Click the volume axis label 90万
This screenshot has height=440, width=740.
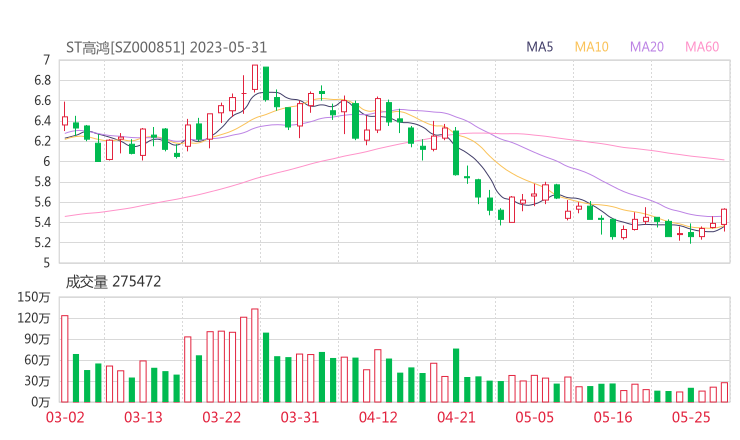pyautogui.click(x=37, y=339)
